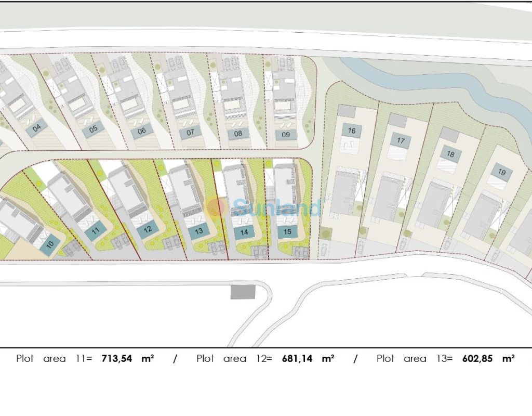
Task: Select the plot 17 marker
Action: [401, 141]
